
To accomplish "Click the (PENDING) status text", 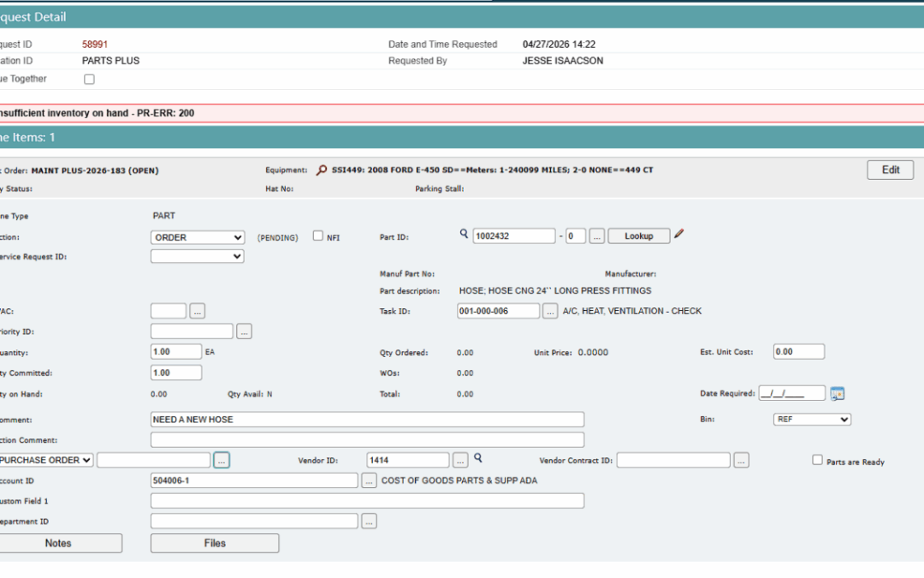I will click(277, 238).
